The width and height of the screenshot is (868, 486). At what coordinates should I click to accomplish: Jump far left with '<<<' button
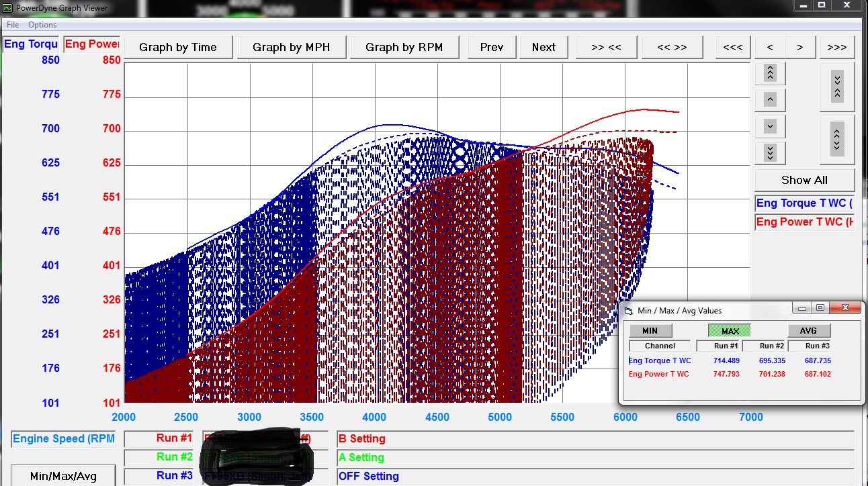point(732,47)
